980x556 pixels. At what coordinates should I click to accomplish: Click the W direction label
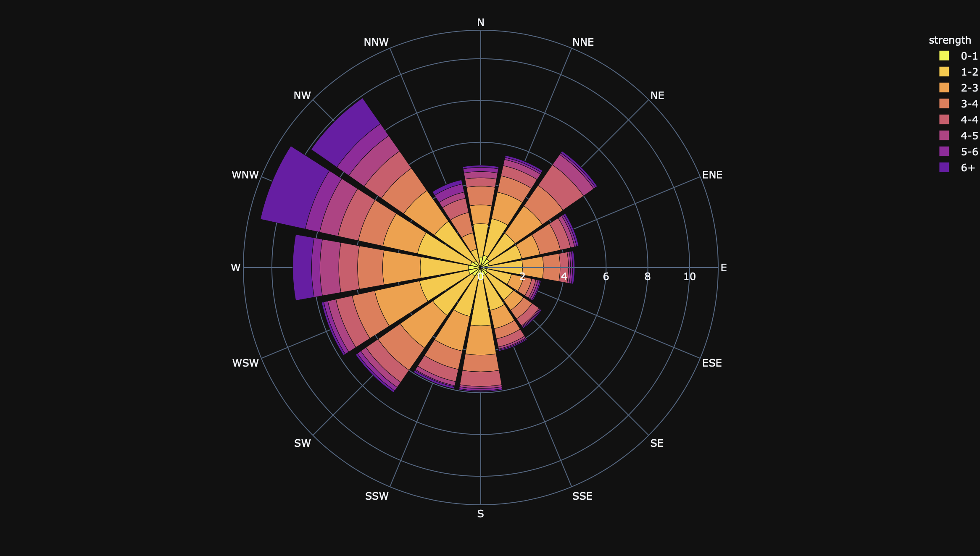236,268
